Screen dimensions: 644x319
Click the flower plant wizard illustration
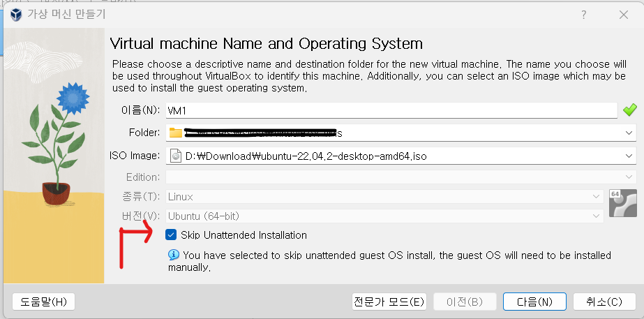coord(54,156)
